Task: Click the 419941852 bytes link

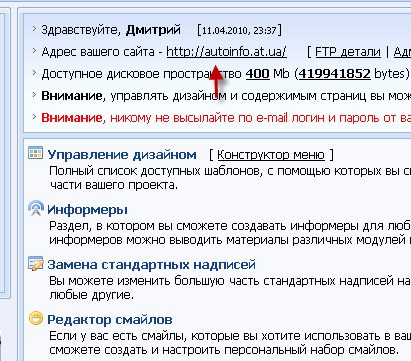Action: click(334, 74)
